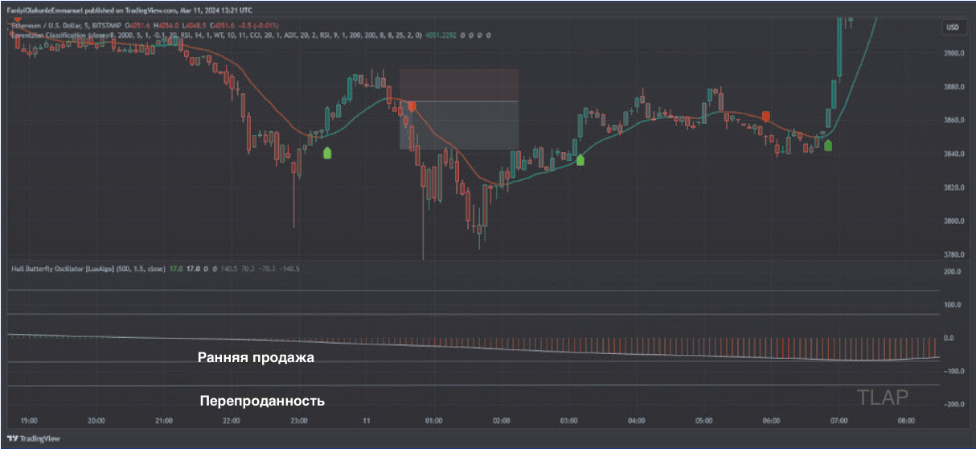Click the 20:00 time axis label
The image size is (980, 449).
[96, 421]
